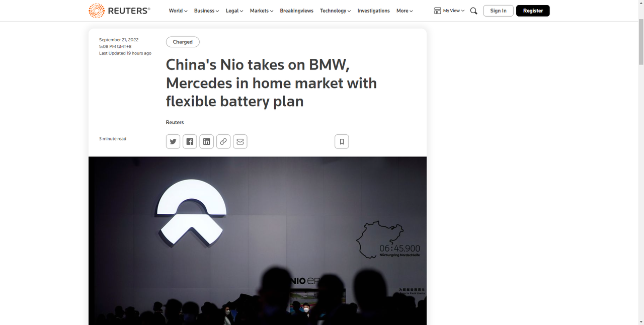Share article via email icon
Screen dimensions: 644x325
[240, 141]
